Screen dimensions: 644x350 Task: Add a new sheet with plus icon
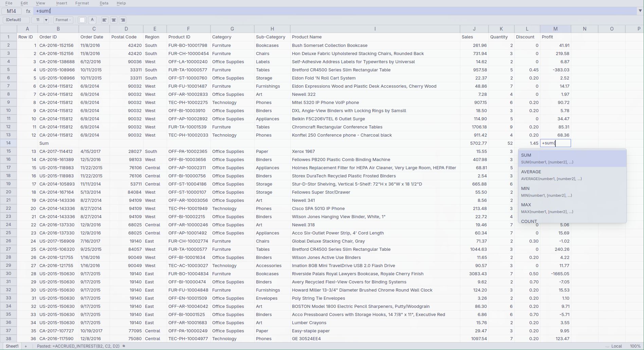tap(26, 346)
